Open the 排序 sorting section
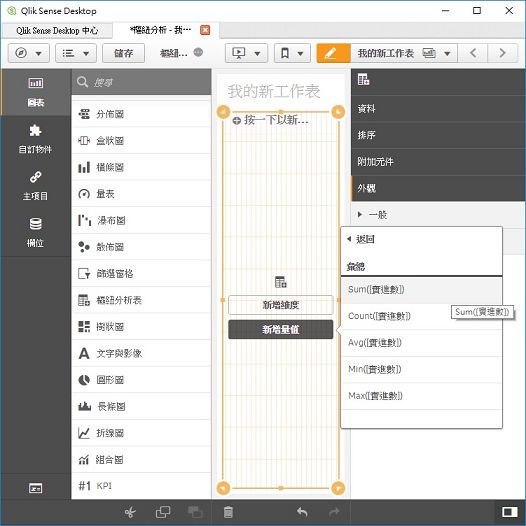The image size is (526, 526). [438, 135]
